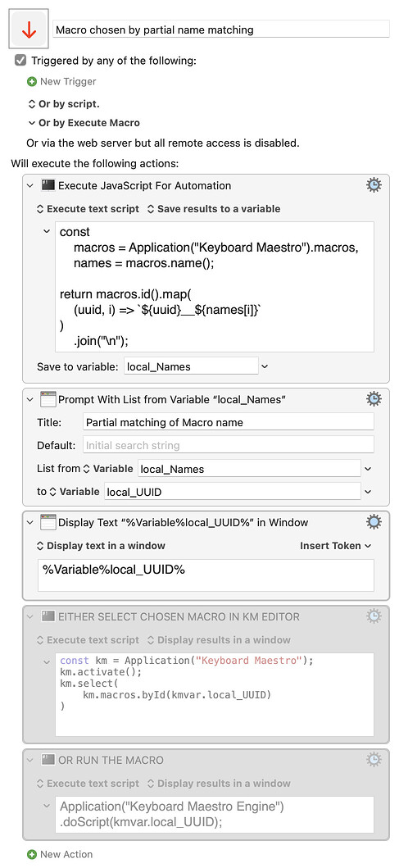The width and height of the screenshot is (399, 868).
Task: Open gear menu of EITHER SELECT CHOSEN MACRO action
Action: 374,616
